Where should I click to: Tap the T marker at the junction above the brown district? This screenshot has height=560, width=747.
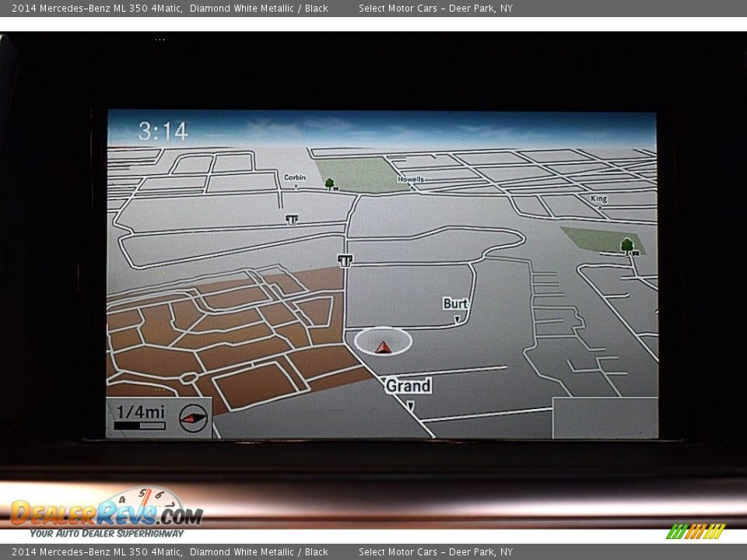(x=345, y=261)
